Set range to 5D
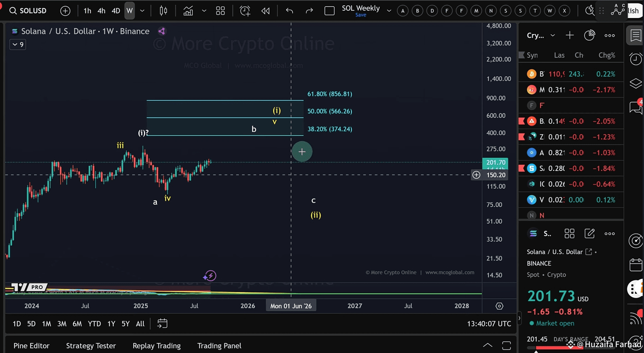Image resolution: width=644 pixels, height=353 pixels. click(31, 324)
